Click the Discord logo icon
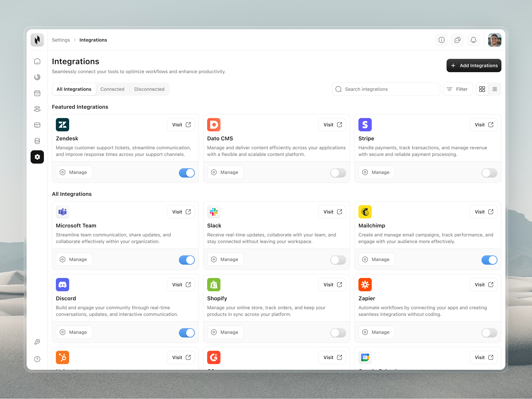 (63, 285)
